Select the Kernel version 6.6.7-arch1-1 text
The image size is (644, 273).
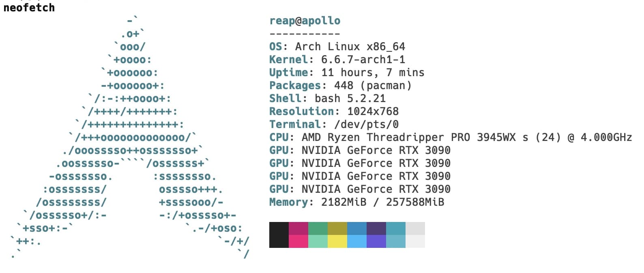[x=363, y=60]
